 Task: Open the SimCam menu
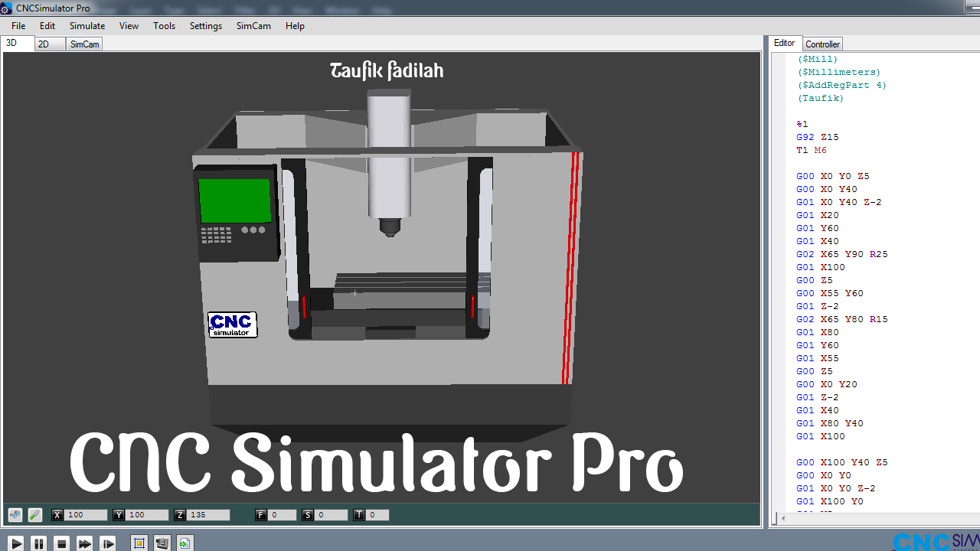coord(253,25)
